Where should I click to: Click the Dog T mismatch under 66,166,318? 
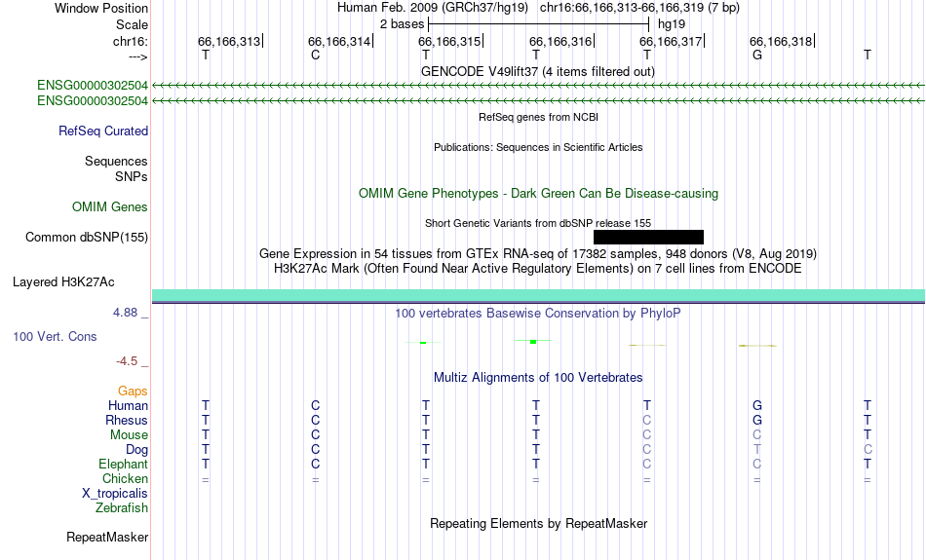tap(757, 450)
